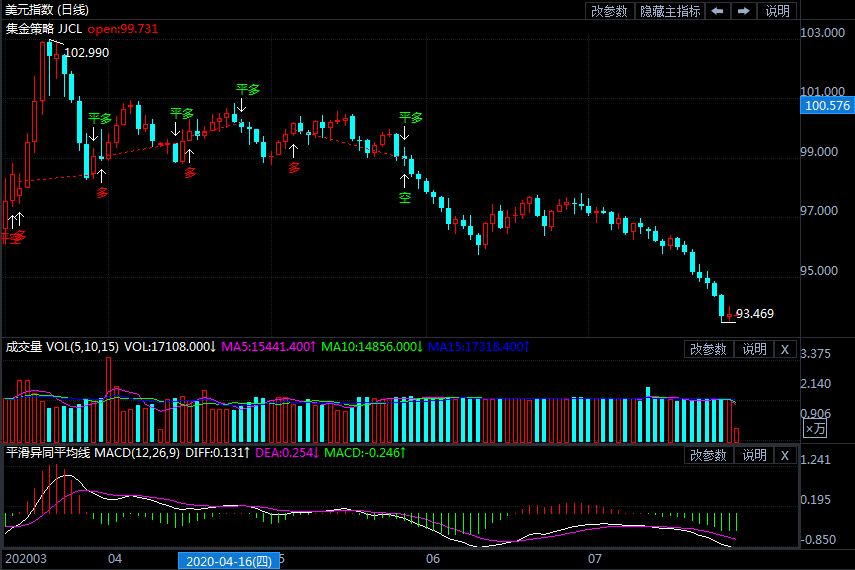Close the MACD indicator panel
855x570 pixels.
tap(785, 455)
